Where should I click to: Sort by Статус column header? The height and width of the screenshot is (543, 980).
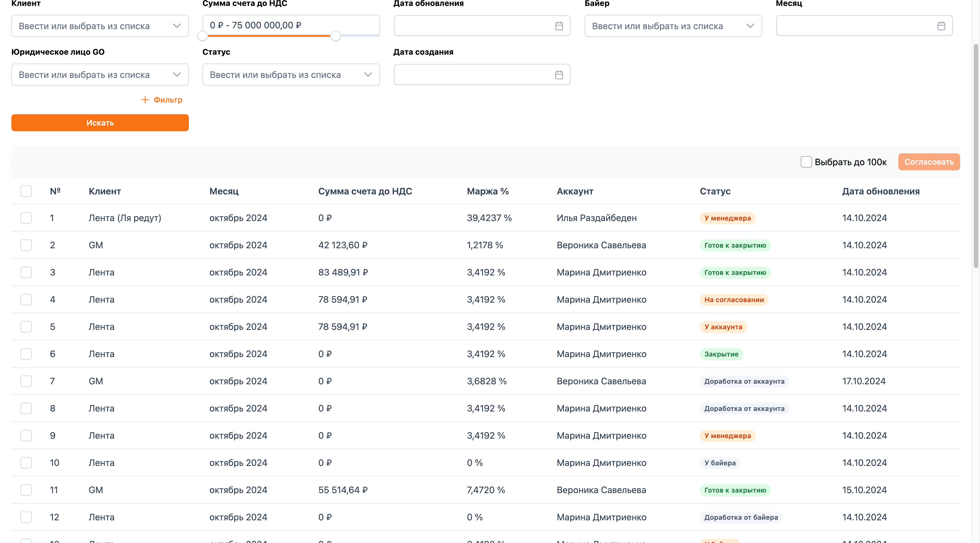[x=715, y=191]
